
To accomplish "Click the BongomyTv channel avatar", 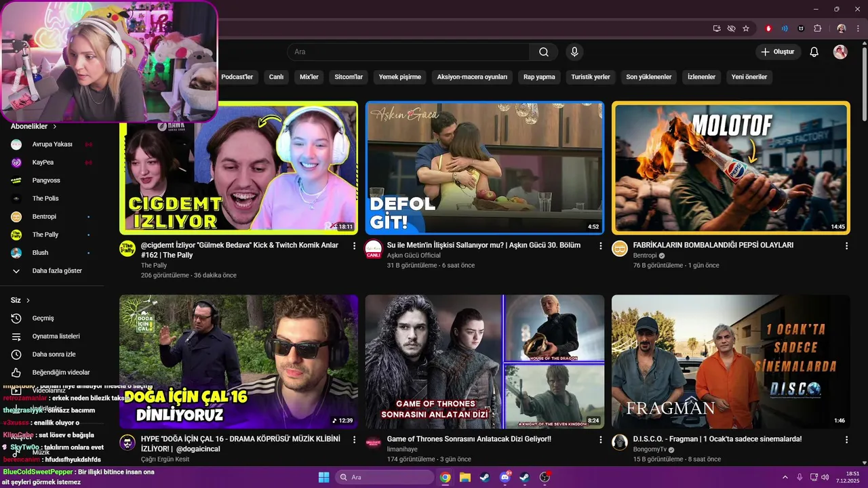I will tap(620, 442).
